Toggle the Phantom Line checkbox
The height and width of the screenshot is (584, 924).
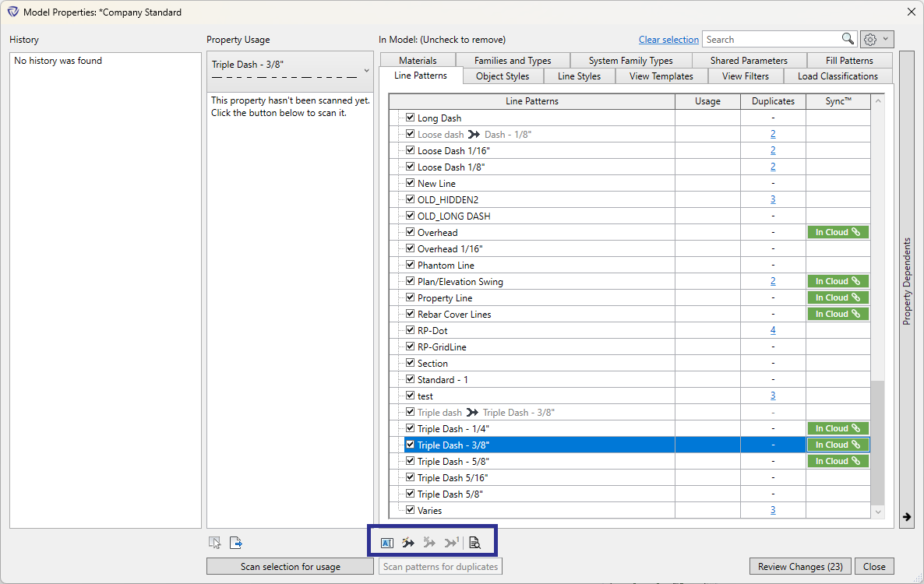[410, 264]
